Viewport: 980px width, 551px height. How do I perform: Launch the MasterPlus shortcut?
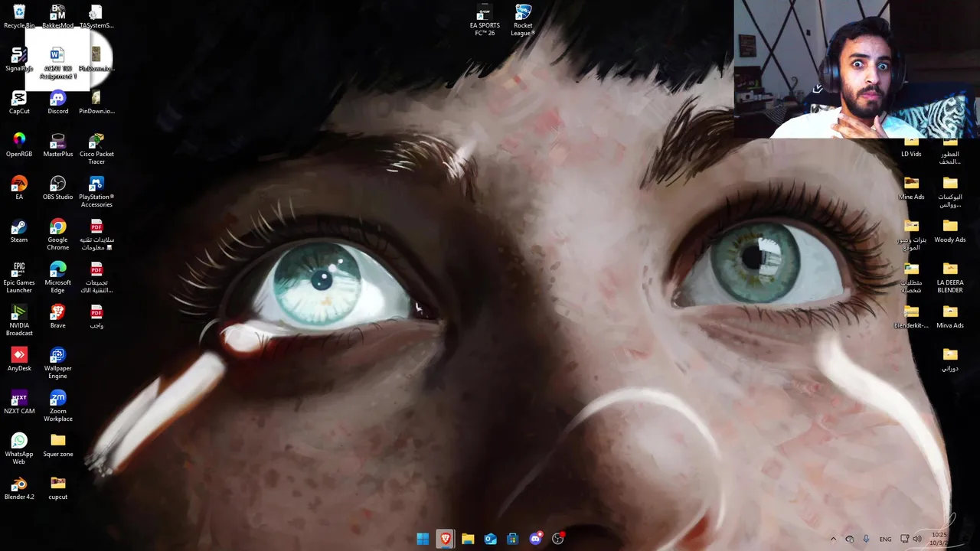click(x=57, y=145)
